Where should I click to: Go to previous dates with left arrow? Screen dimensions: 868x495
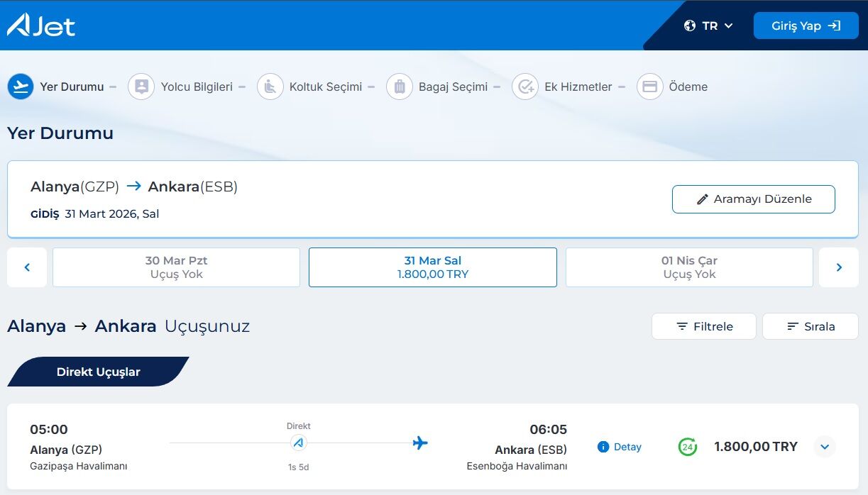tap(27, 267)
